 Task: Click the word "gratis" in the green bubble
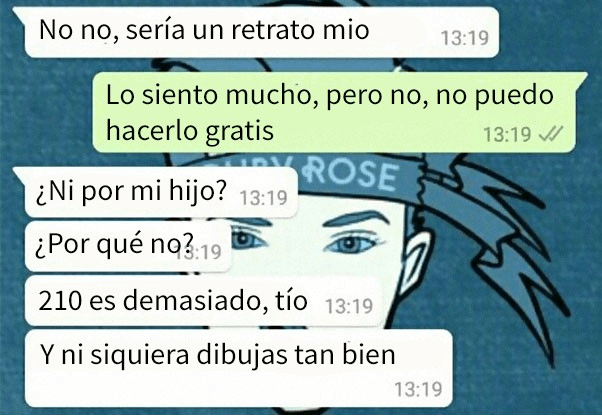(239, 131)
